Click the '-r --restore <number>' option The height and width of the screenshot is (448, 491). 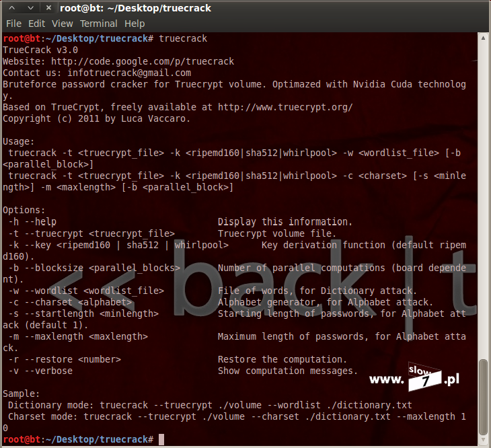pyautogui.click(x=65, y=359)
